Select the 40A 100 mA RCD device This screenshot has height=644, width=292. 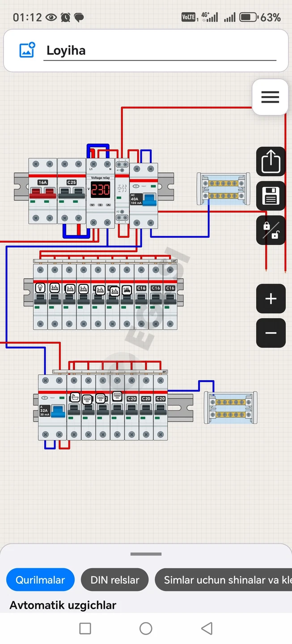coord(144,195)
